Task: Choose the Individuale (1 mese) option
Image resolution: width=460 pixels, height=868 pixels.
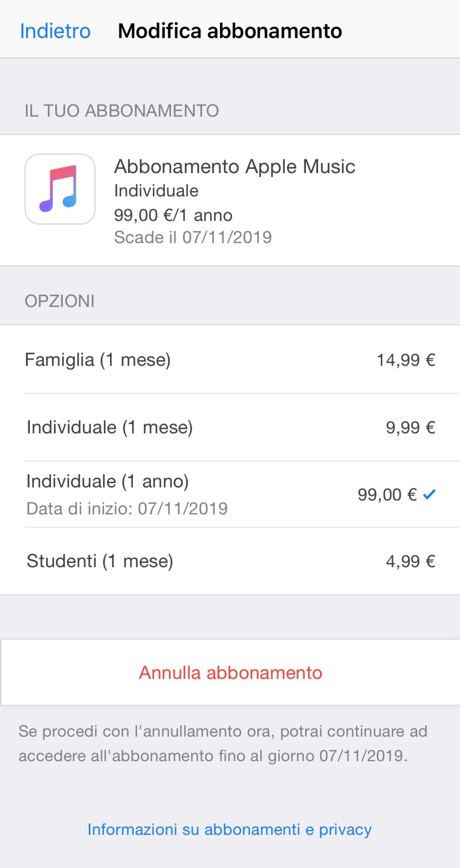Action: (109, 427)
